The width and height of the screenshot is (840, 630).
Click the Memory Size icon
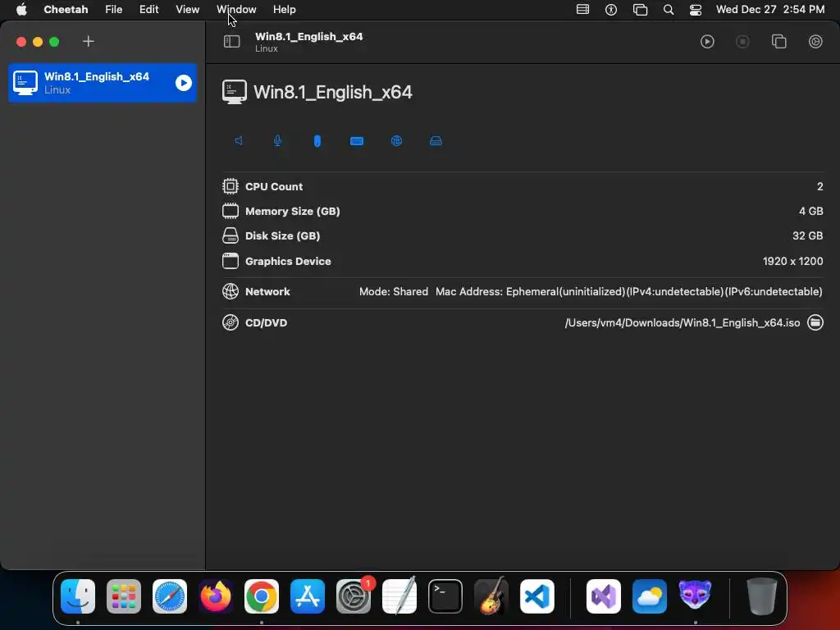click(231, 211)
